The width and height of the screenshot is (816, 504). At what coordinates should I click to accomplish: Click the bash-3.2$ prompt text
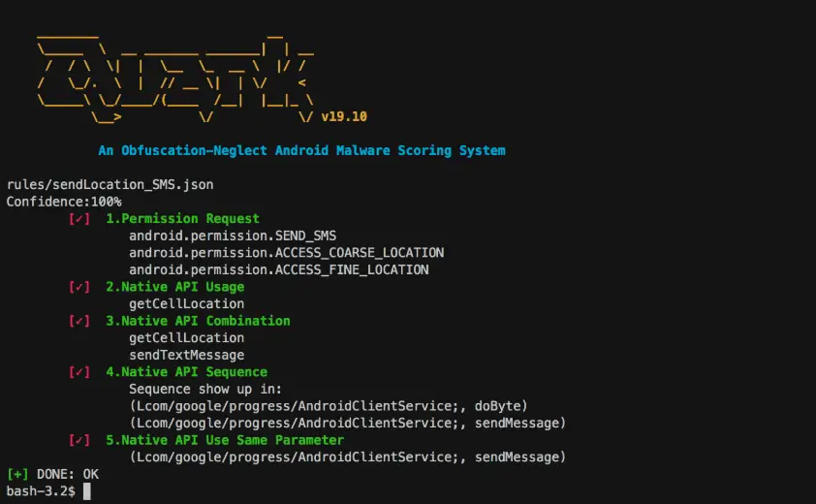[x=41, y=491]
